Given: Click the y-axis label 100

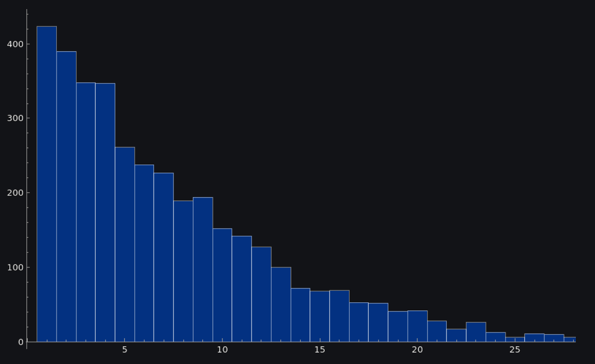Looking at the screenshot, I should [x=15, y=267].
